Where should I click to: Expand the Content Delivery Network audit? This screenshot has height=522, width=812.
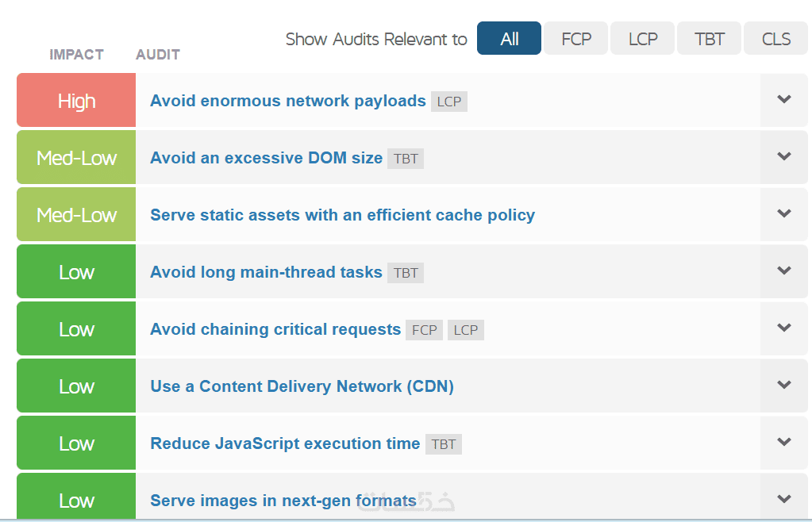tap(784, 386)
